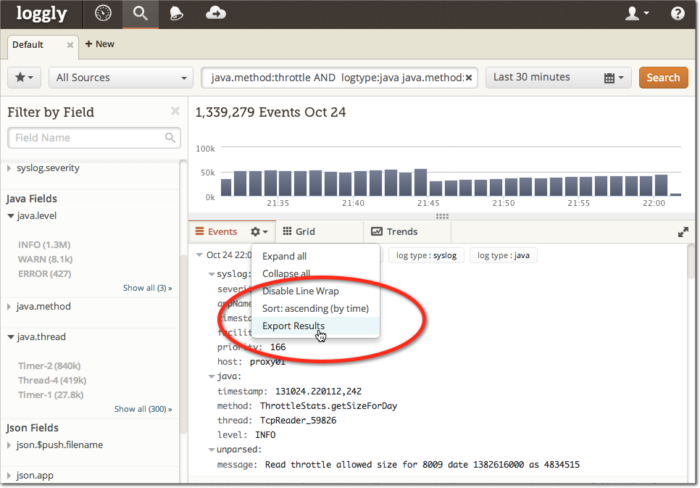The image size is (700, 488).
Task: Collapse the java.thread field
Action: click(x=40, y=337)
